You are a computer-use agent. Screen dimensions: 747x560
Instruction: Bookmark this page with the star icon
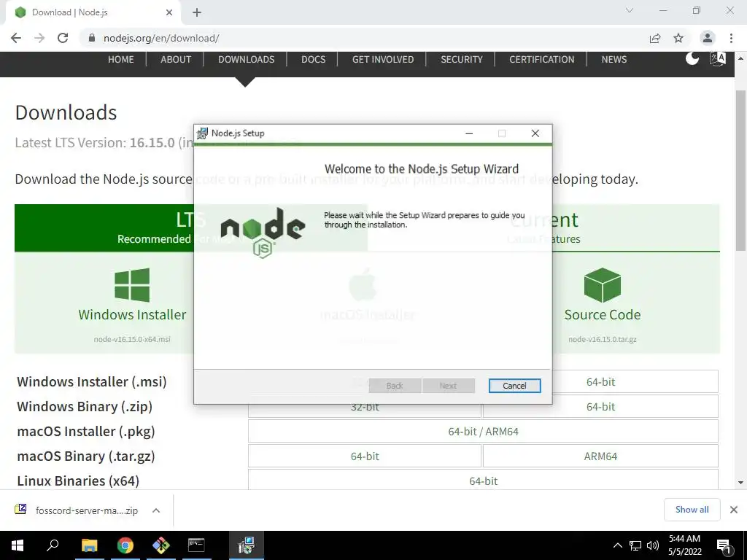pos(678,38)
